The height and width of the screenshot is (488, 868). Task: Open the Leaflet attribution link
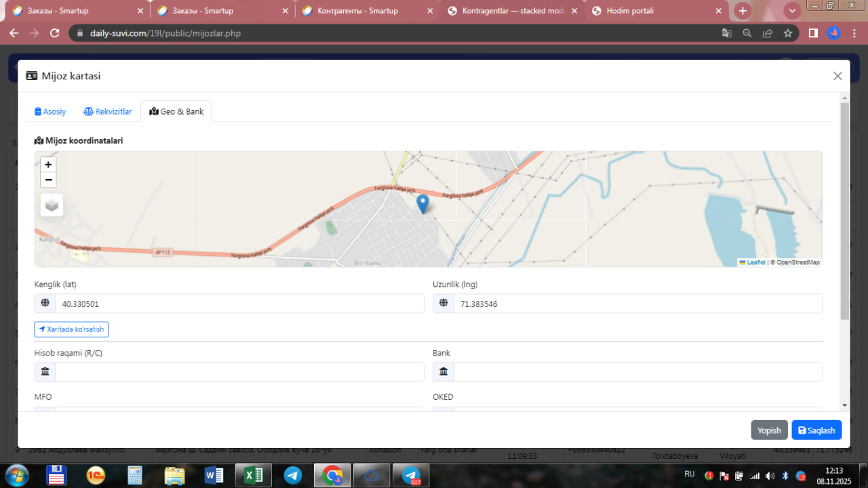coord(755,262)
